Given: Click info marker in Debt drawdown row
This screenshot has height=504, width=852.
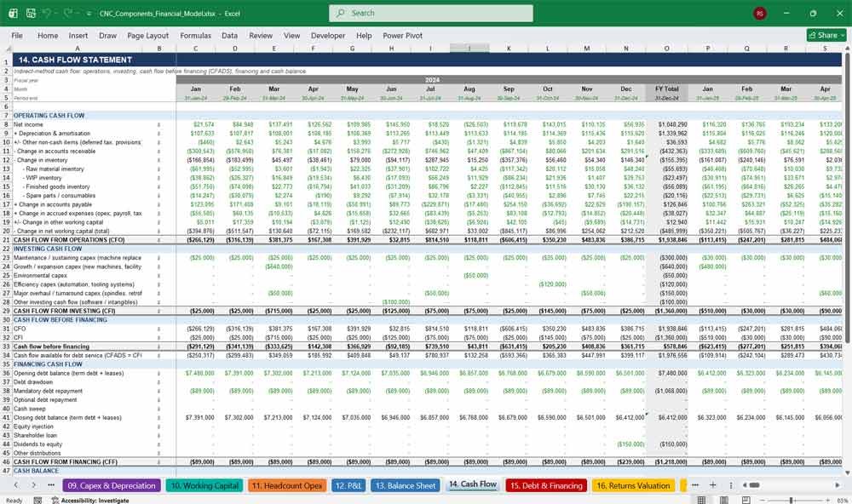Looking at the screenshot, I should (158, 381).
